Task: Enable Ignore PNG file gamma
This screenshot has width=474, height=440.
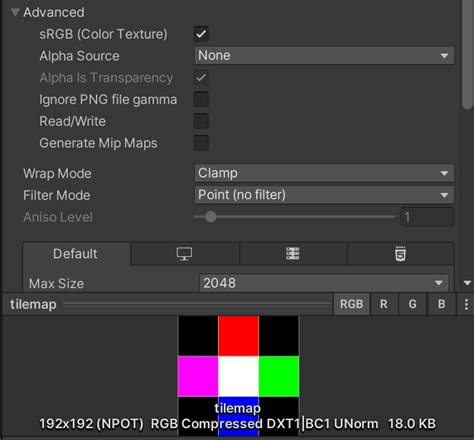Action: tap(201, 99)
